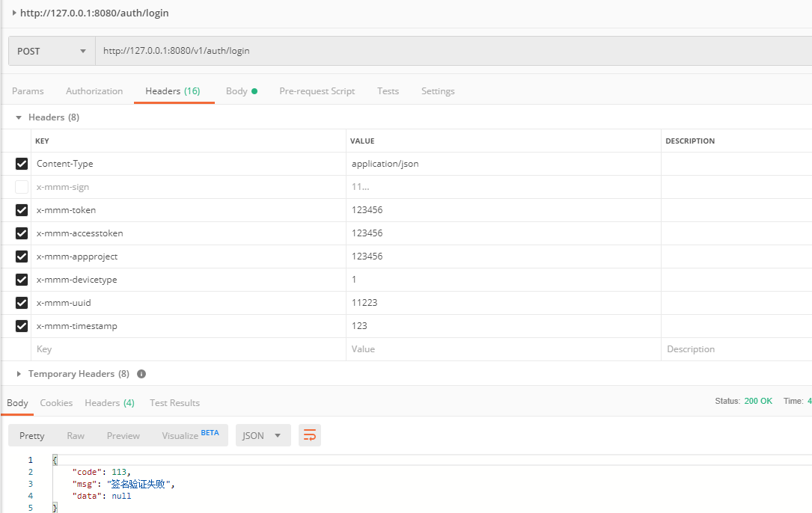Switch to the Params tab

click(28, 91)
